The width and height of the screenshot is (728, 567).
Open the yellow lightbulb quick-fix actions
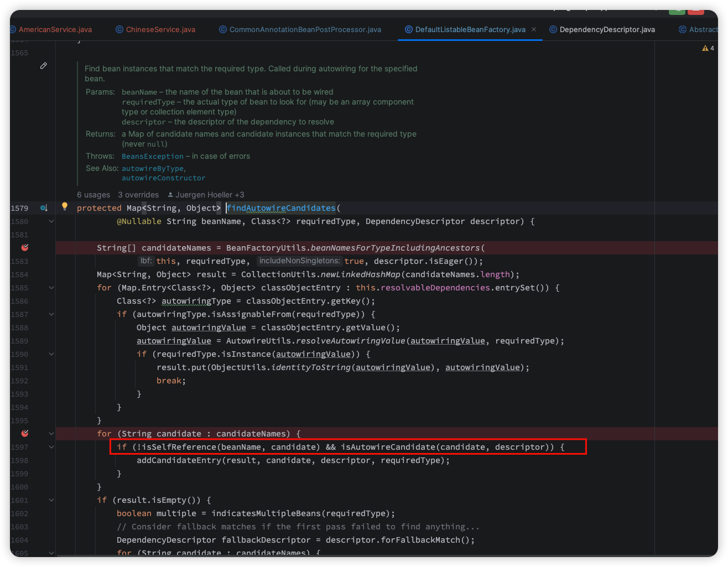65,207
